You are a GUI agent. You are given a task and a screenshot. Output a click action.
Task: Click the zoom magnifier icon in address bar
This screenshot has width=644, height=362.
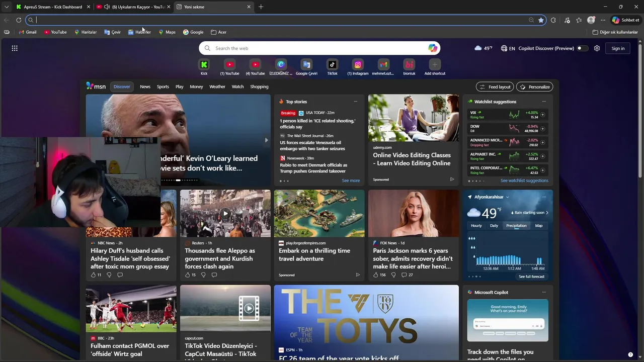point(531,20)
